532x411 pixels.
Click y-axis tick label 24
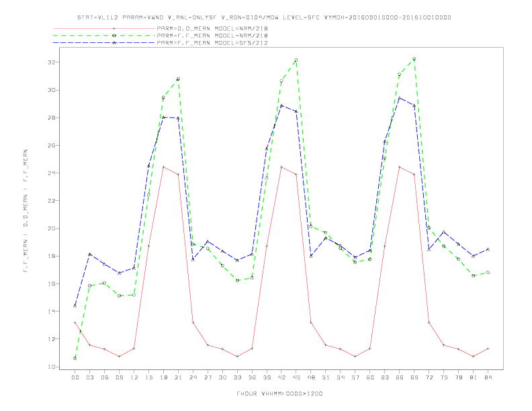pyautogui.click(x=52, y=173)
